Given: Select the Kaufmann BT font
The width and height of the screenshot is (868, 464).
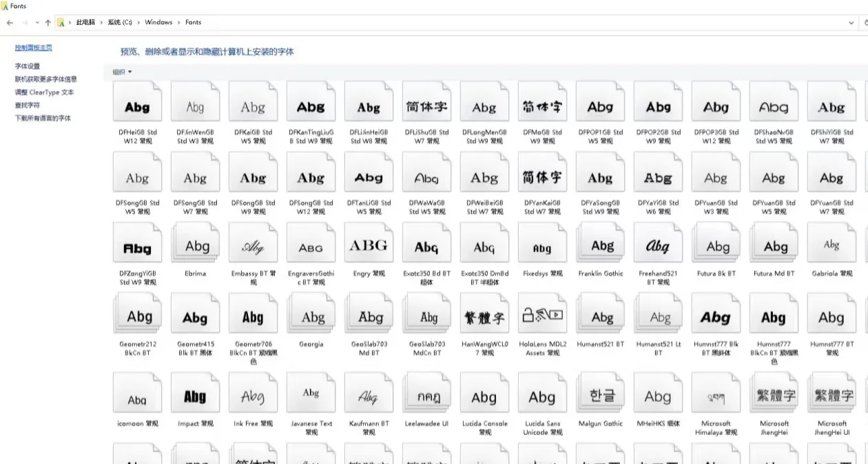Looking at the screenshot, I should tap(369, 393).
